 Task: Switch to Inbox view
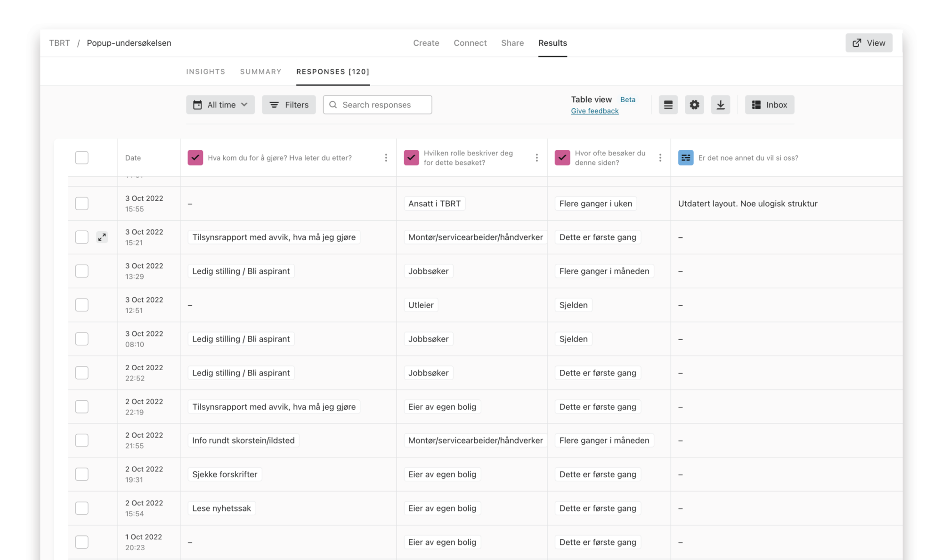click(x=770, y=105)
